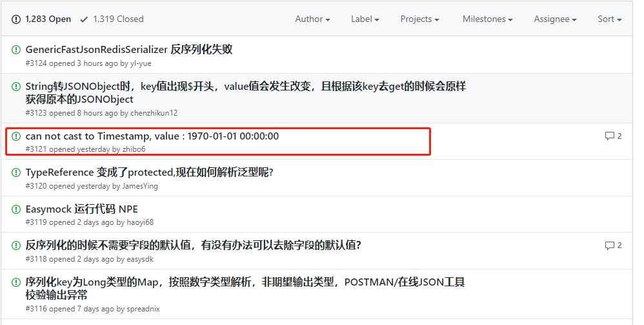644x325 pixels.
Task: Click open-issue icon beside 反序列化 default value issue
Action: point(16,246)
